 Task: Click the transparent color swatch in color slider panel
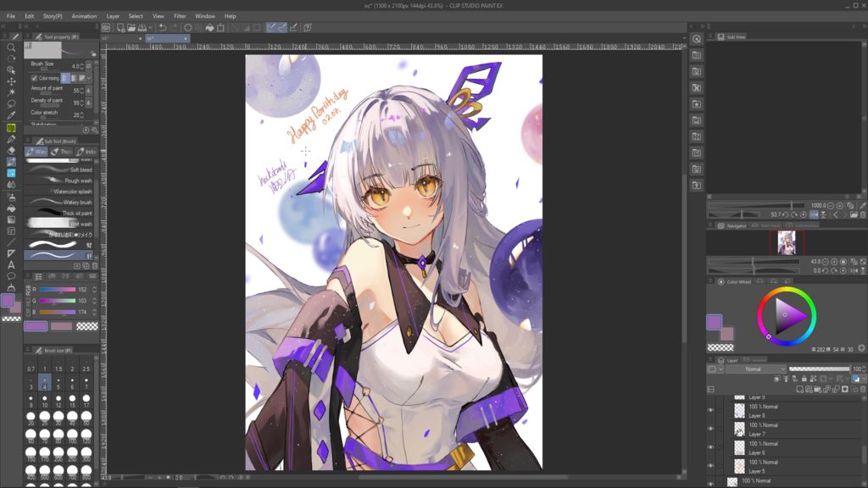(x=87, y=326)
